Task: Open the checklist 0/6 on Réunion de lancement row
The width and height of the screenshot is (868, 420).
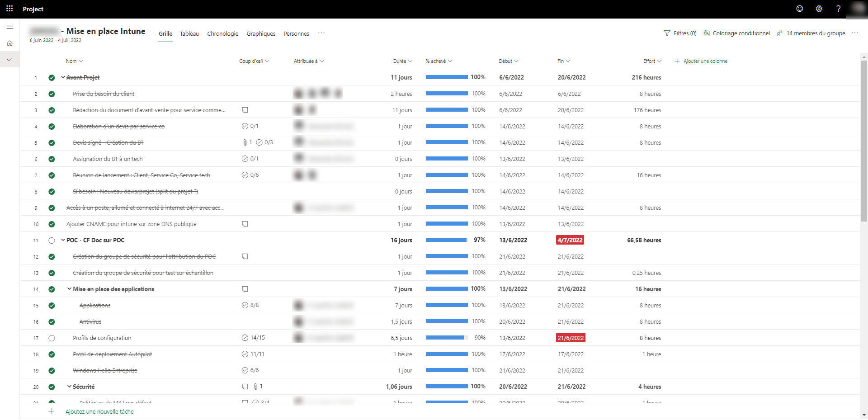Action: [x=250, y=175]
